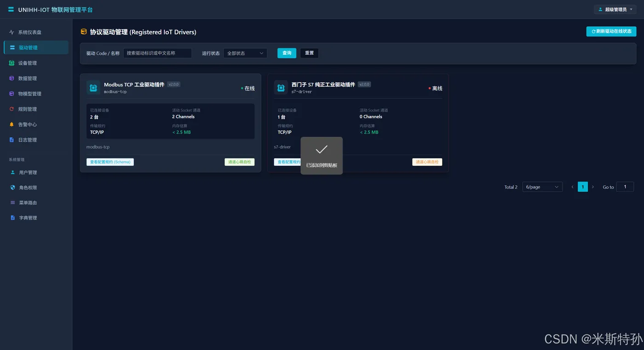Image resolution: width=644 pixels, height=350 pixels.
Task: Open 驱动管理 in the sidebar
Action: 36,47
